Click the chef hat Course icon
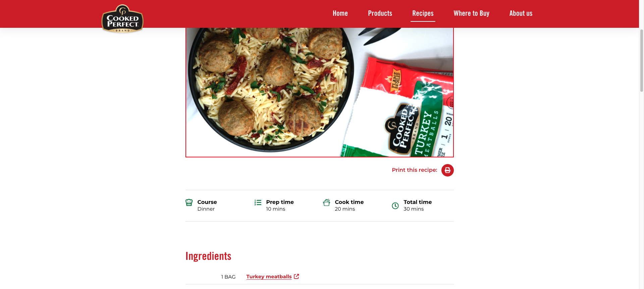This screenshot has width=644, height=289. pos(189,202)
